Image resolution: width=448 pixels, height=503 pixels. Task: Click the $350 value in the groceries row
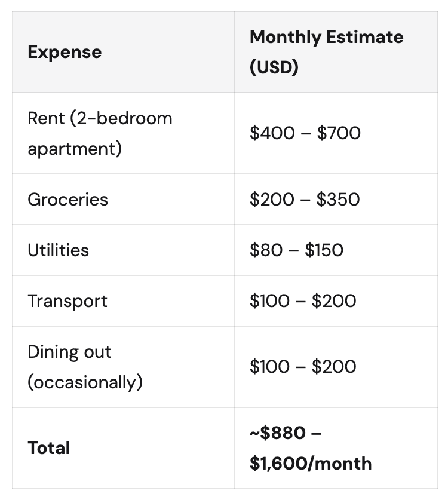(x=338, y=199)
